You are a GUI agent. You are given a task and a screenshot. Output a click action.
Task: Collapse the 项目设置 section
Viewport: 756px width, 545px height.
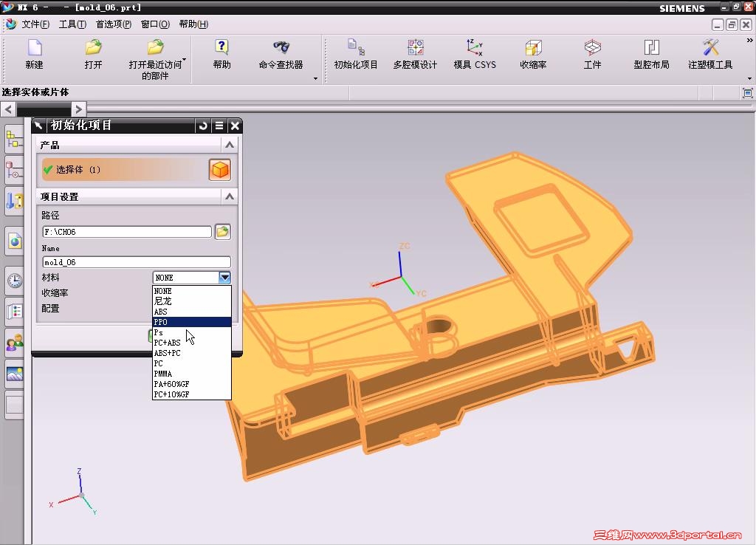coord(230,196)
